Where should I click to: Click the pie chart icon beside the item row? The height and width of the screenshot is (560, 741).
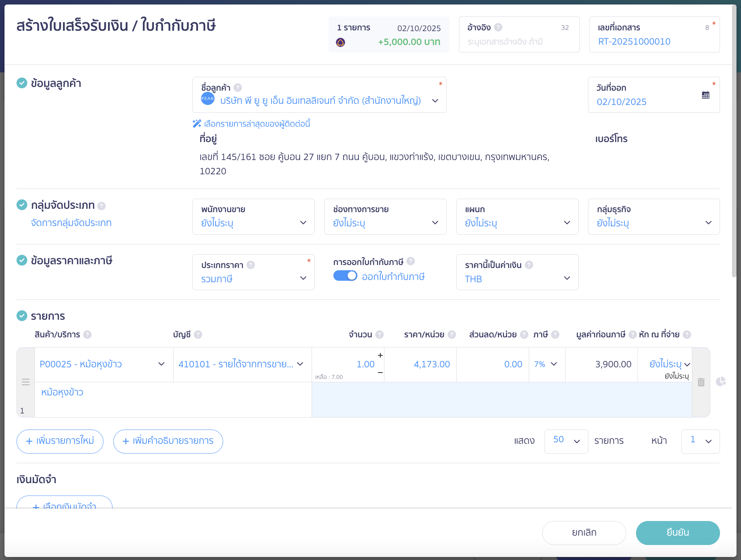720,382
